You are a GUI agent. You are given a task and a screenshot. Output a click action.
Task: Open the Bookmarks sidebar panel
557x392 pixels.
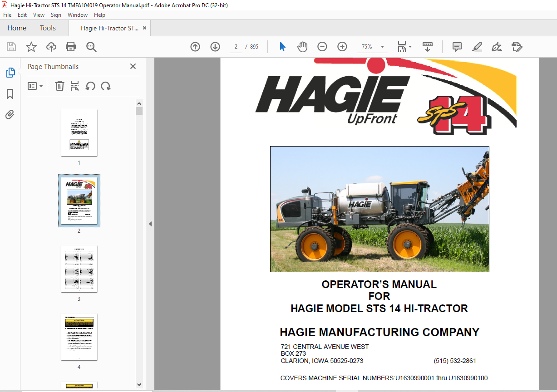point(10,94)
